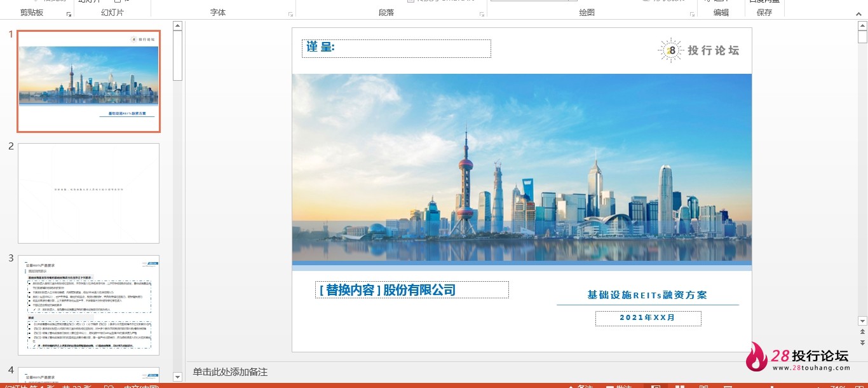Click the 剪贴板 group label
This screenshot has height=388, width=868.
(32, 13)
